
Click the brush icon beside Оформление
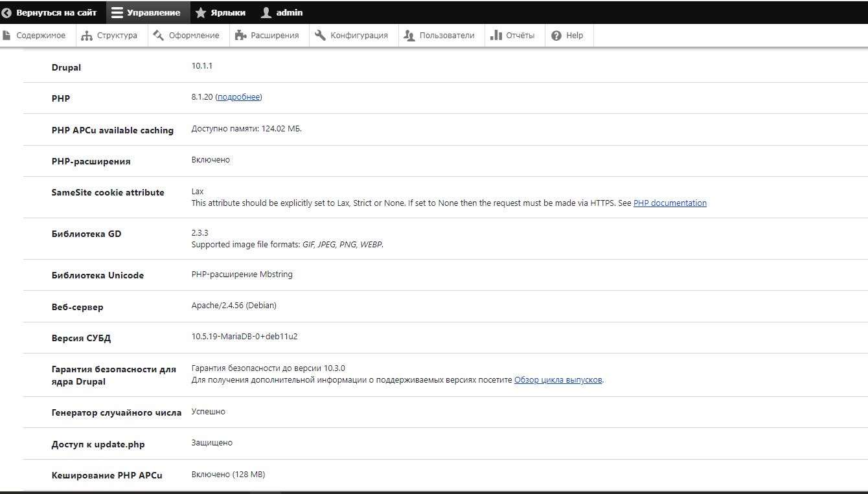point(159,36)
